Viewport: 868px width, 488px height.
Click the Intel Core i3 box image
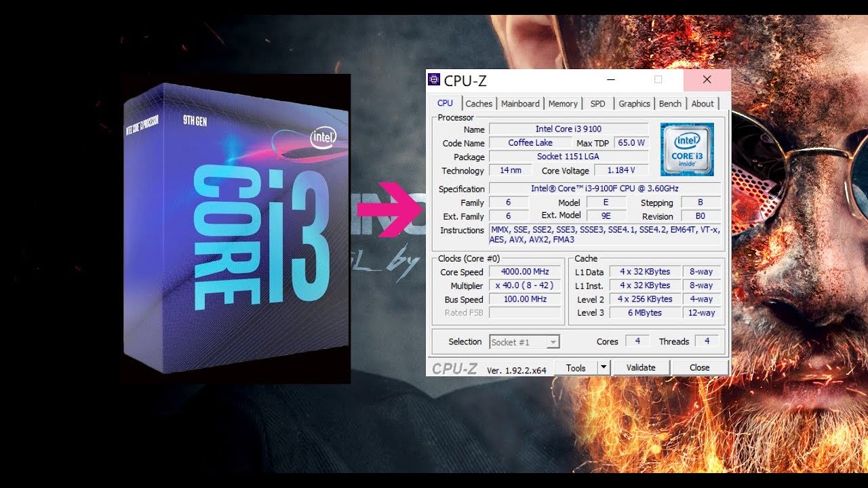coord(237,228)
